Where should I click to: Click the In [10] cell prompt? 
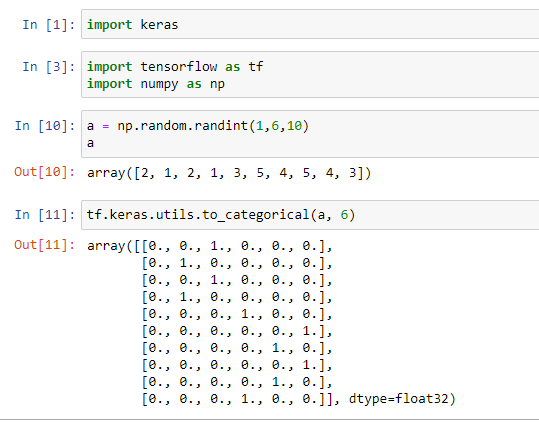click(x=45, y=126)
